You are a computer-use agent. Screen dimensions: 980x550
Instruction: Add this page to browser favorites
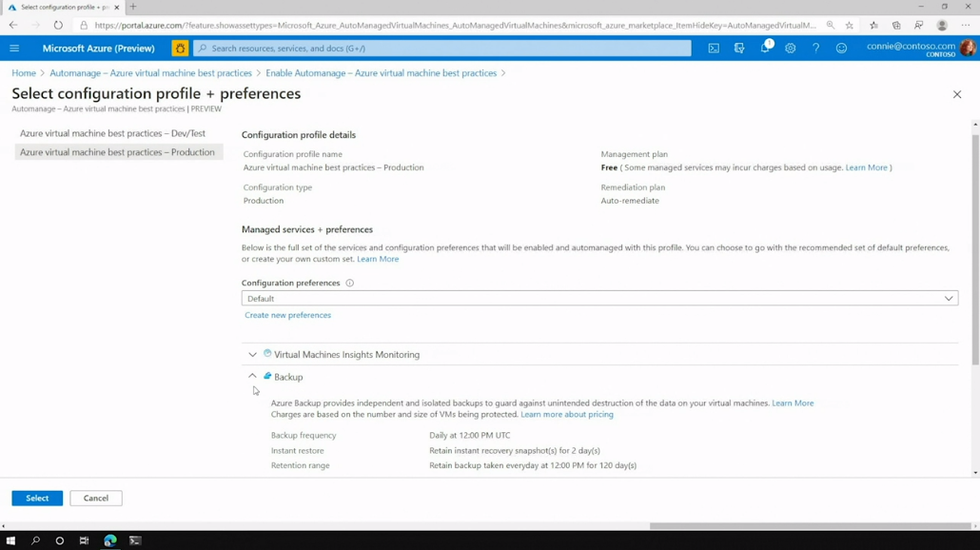850,25
